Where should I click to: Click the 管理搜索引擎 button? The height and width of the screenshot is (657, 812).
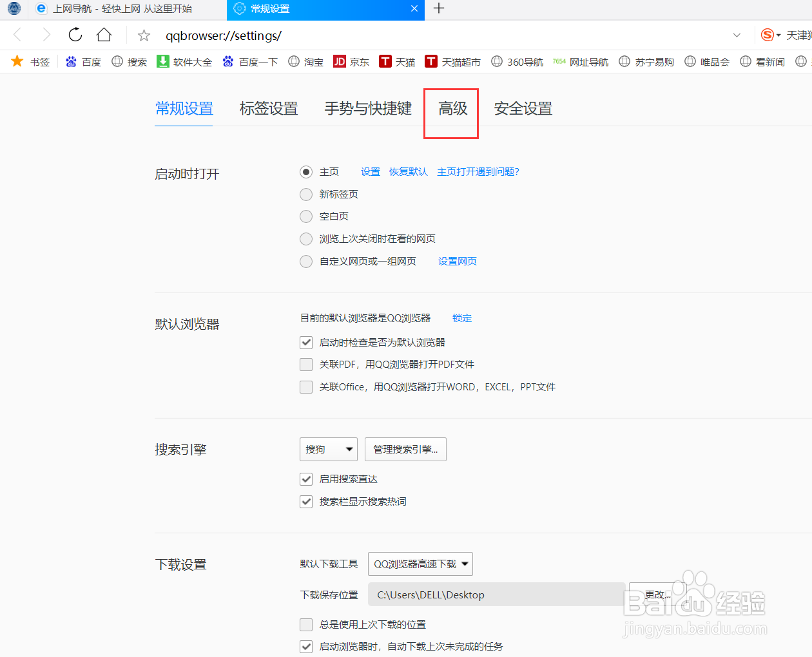point(405,449)
